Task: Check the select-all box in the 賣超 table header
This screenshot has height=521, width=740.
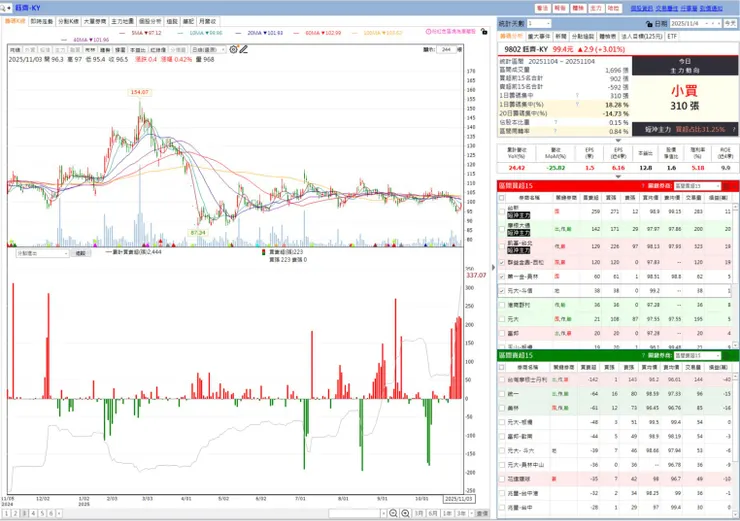Action: click(x=502, y=367)
